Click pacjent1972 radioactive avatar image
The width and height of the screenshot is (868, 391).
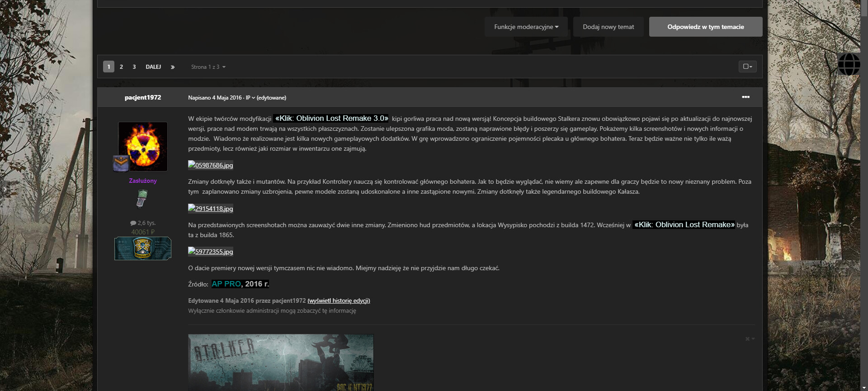click(x=143, y=147)
